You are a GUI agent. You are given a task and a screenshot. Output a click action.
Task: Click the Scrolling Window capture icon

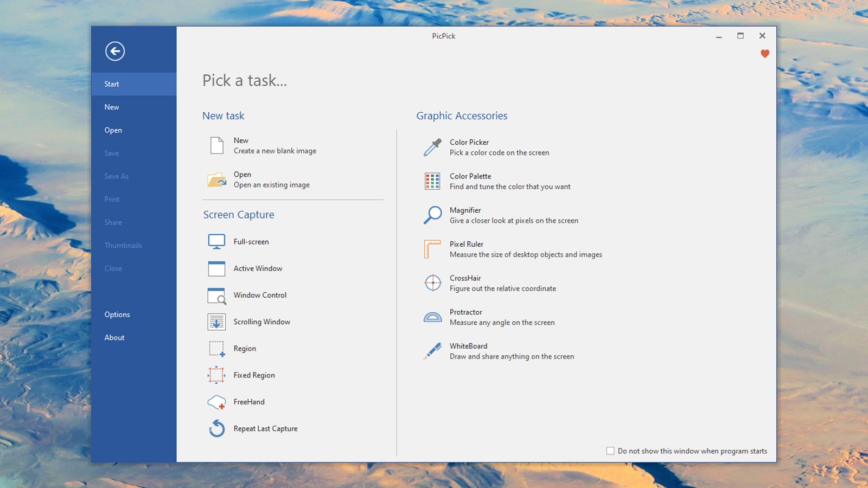[216, 322]
